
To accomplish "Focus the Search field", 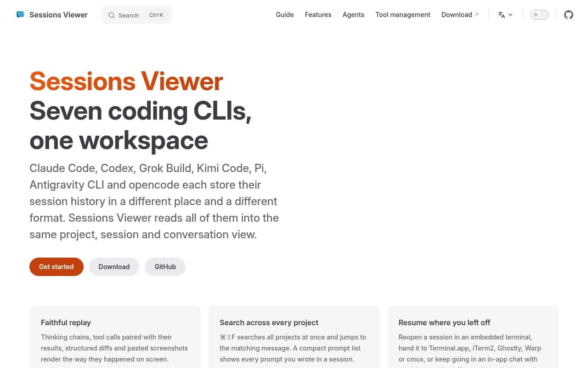I will pyautogui.click(x=137, y=15).
